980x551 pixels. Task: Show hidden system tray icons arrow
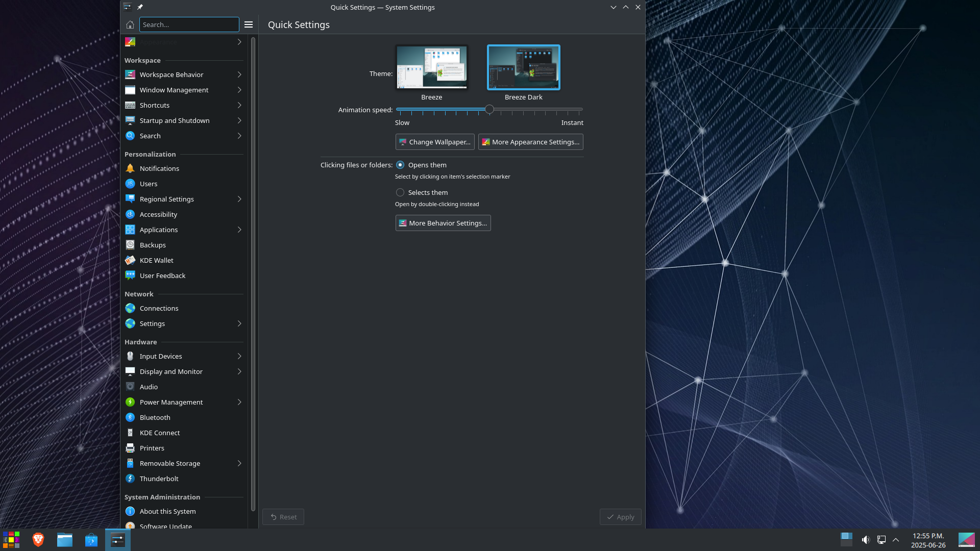click(896, 540)
